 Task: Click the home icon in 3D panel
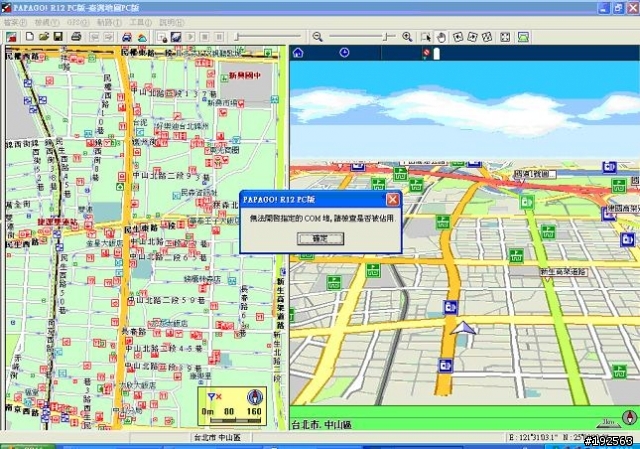coord(298,53)
